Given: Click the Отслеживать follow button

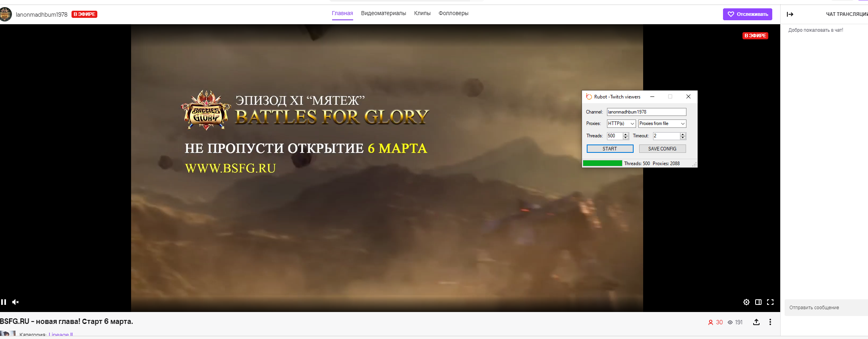Looking at the screenshot, I should pyautogui.click(x=747, y=14).
